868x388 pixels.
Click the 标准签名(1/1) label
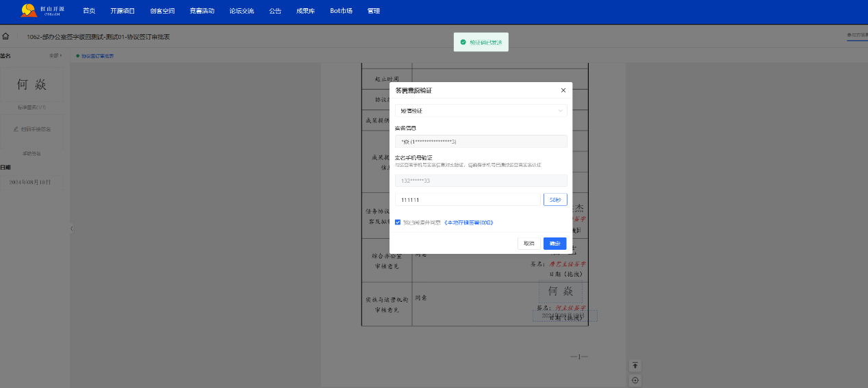pos(32,107)
